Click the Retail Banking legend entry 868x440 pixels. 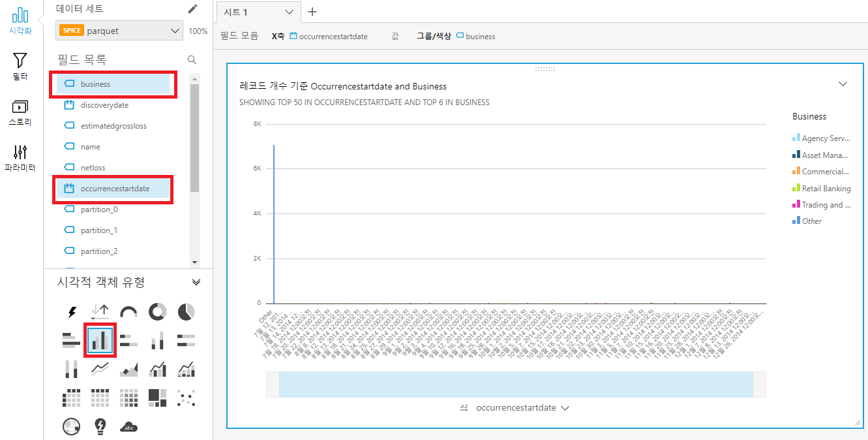tap(826, 189)
